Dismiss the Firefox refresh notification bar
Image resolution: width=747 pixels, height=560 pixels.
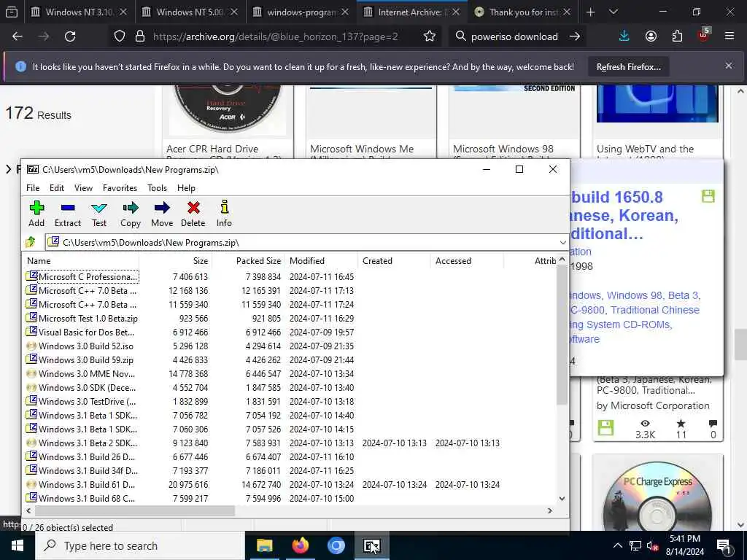729,66
